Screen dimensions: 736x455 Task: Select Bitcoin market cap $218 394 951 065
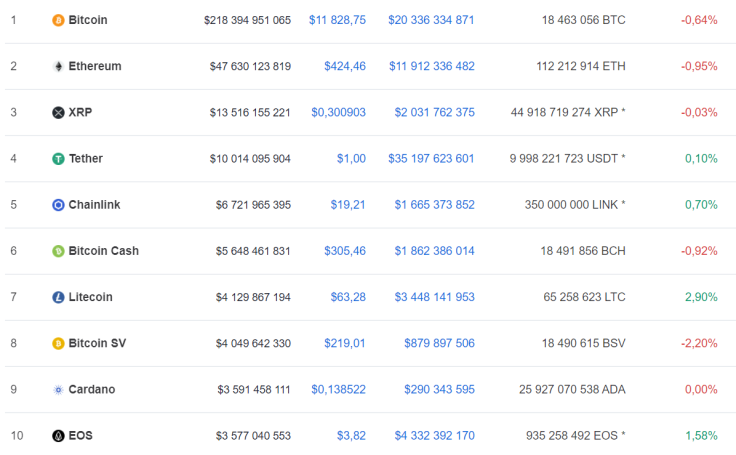(x=247, y=20)
